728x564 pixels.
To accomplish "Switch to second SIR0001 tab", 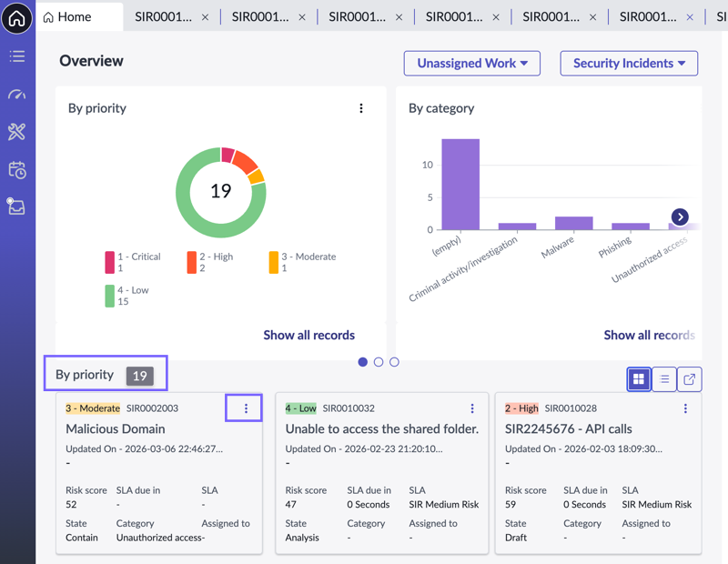I will (260, 17).
